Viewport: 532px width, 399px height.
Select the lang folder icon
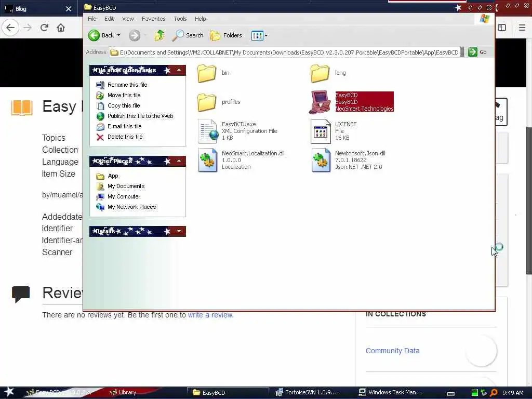point(320,73)
